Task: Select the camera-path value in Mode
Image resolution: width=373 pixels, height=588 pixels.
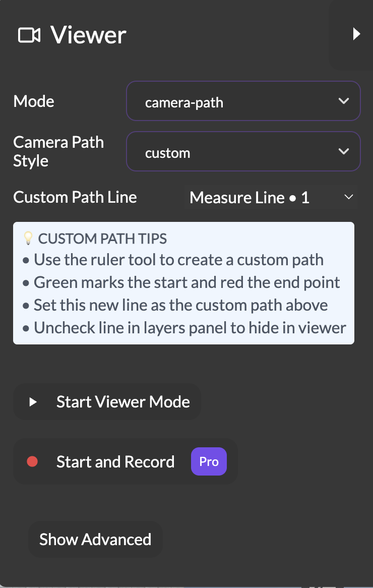Action: (184, 102)
